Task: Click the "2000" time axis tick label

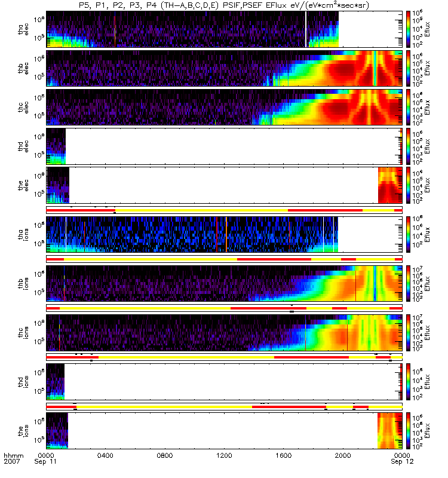Action: tap(343, 455)
